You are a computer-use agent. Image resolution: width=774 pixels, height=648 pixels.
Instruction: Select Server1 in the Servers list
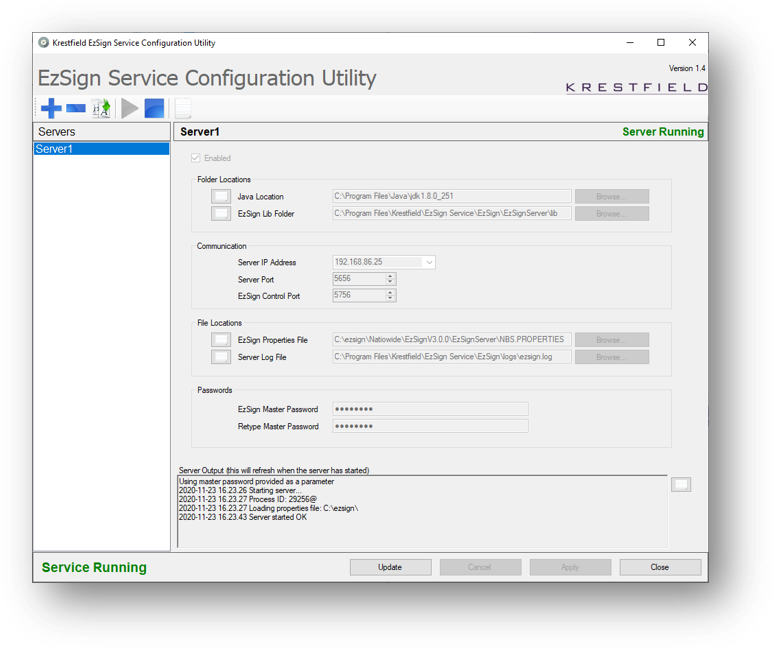[x=102, y=149]
